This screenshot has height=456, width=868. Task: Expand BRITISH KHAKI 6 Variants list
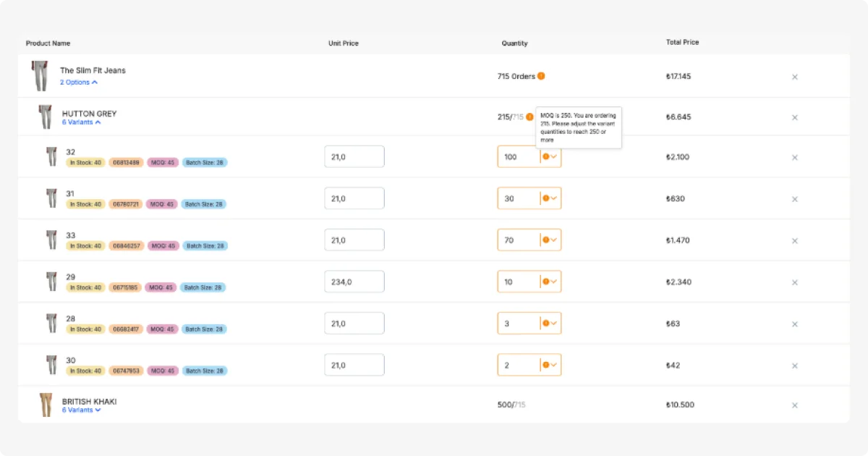(81, 410)
